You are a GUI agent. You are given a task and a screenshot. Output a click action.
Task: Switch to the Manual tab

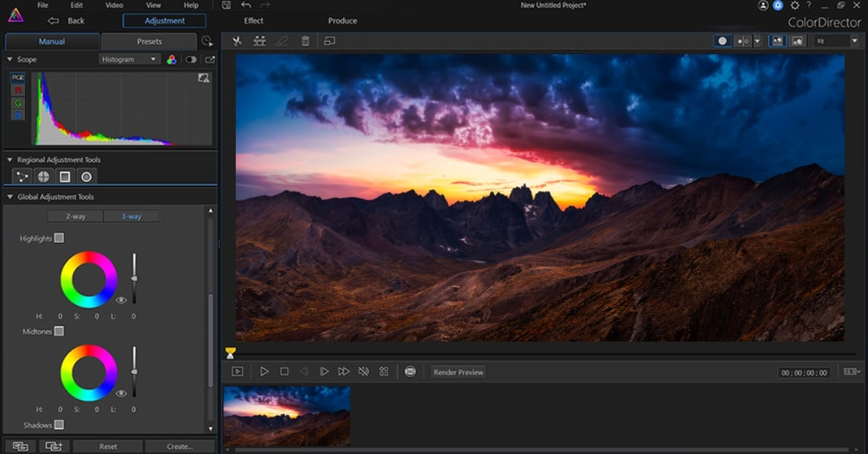52,41
